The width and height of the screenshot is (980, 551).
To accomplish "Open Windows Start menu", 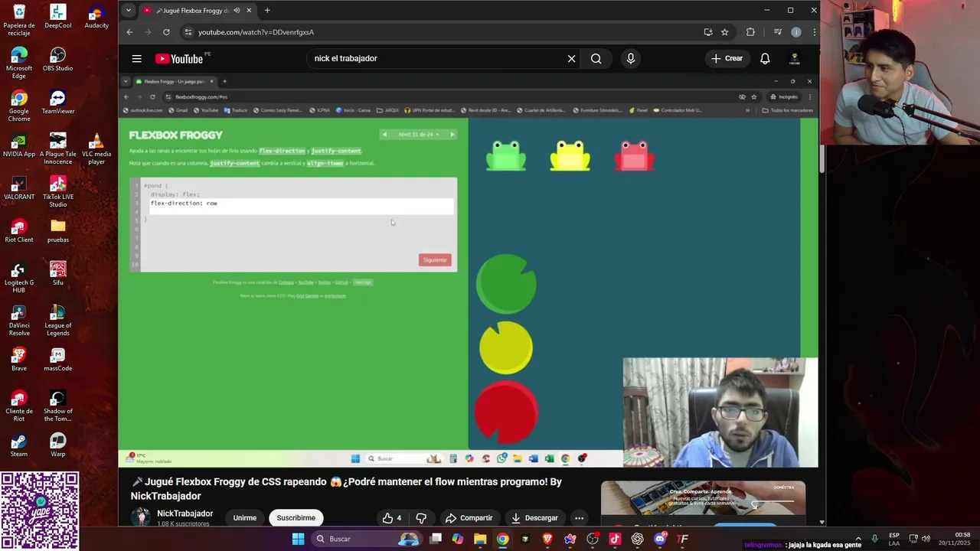I will 298,539.
